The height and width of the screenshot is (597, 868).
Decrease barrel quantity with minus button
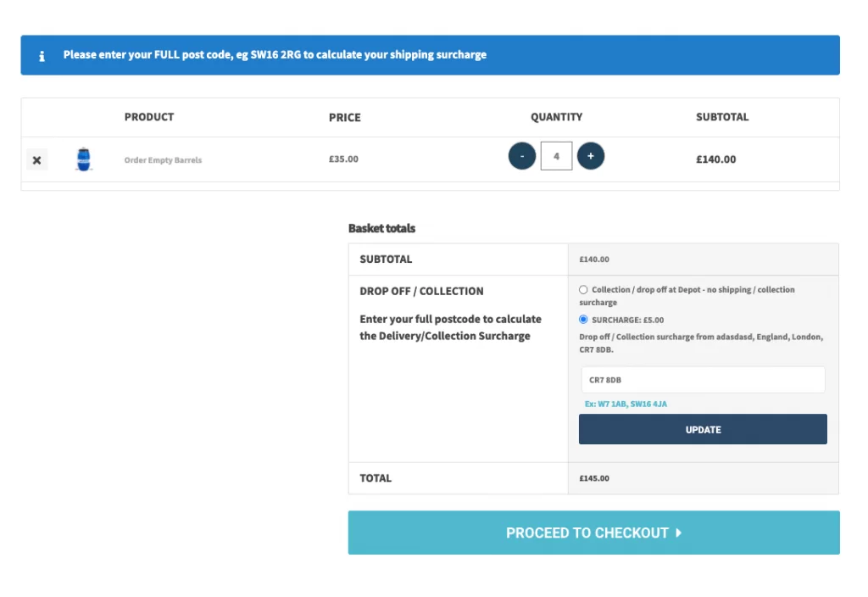(521, 156)
